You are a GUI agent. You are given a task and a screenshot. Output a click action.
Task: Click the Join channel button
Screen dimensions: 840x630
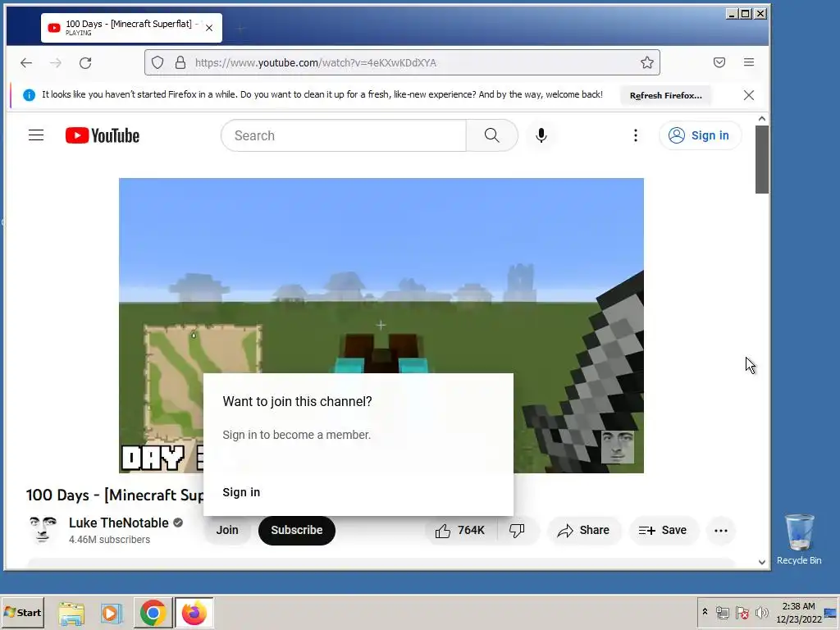pos(227,530)
